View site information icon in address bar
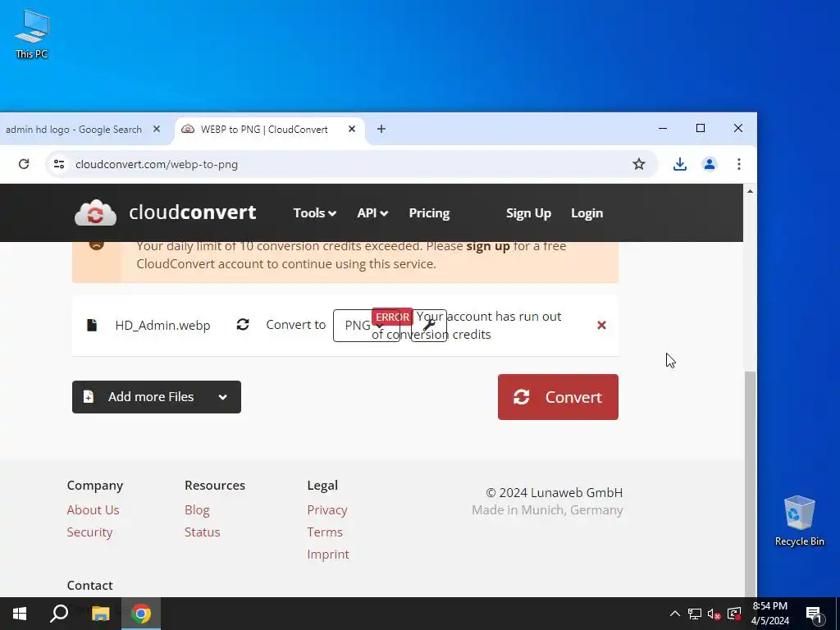The height and width of the screenshot is (630, 840). click(59, 164)
